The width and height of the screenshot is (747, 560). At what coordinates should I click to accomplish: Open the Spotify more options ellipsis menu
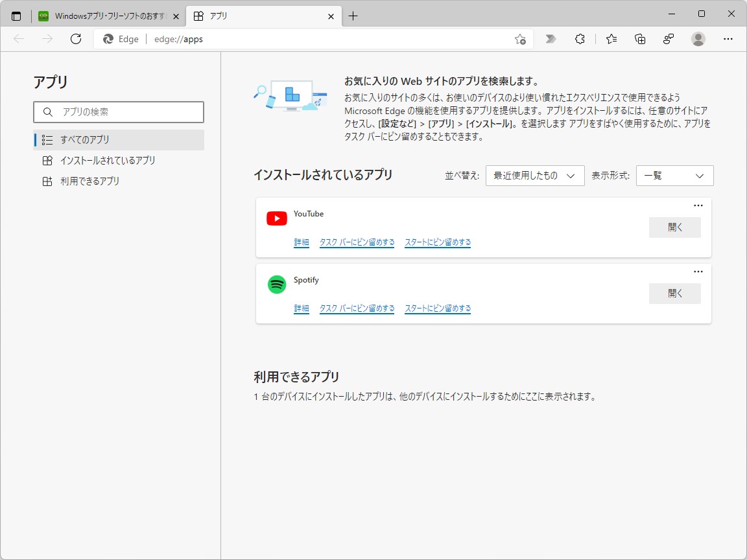[x=698, y=272]
